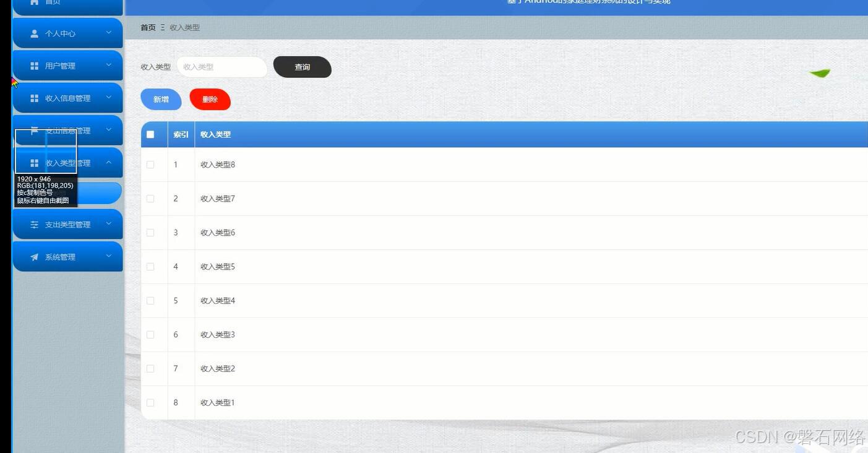The width and height of the screenshot is (868, 453).
Task: Open the 用户管理 sidebar menu label
Action: click(60, 66)
